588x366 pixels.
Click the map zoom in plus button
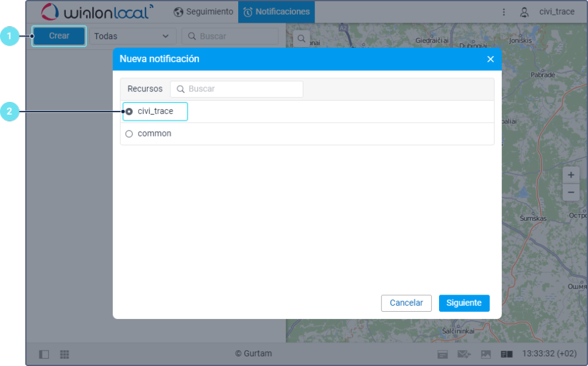(571, 175)
